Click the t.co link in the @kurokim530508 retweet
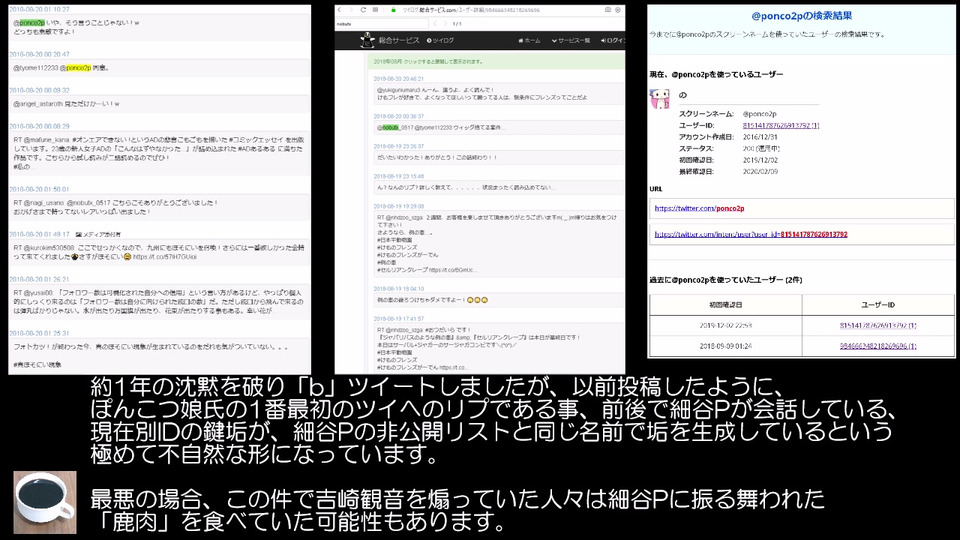Image resolution: width=960 pixels, height=540 pixels. click(165, 257)
